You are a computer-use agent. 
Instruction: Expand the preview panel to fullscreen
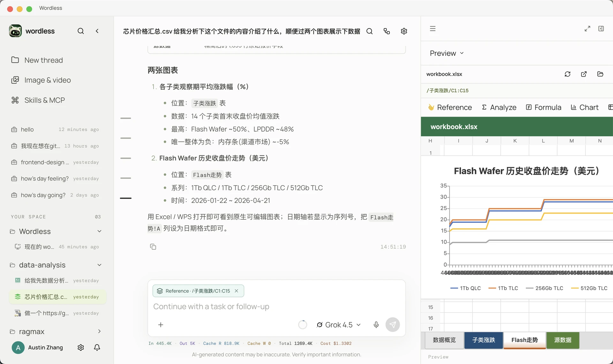(x=587, y=29)
